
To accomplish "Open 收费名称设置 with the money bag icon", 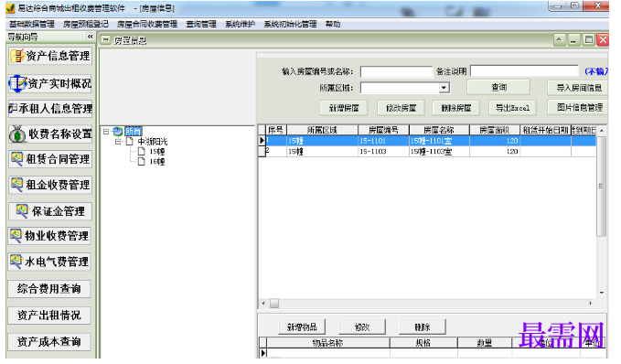I will (x=50, y=134).
